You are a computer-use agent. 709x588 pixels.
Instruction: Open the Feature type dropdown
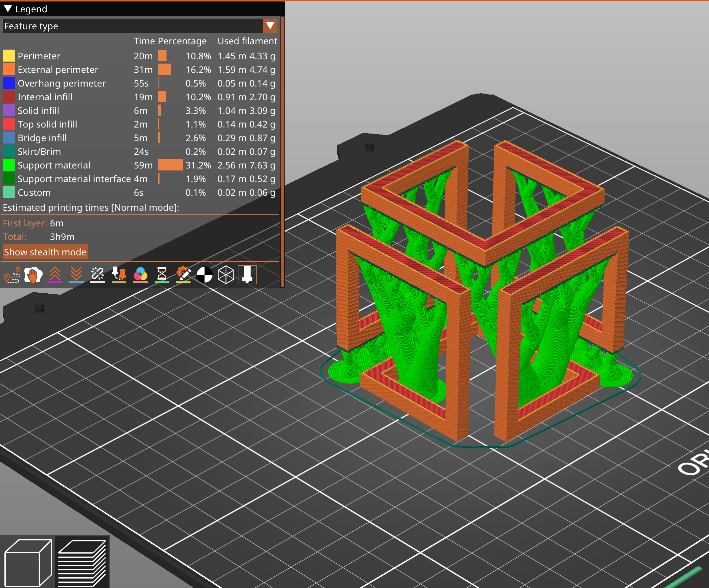140,26
